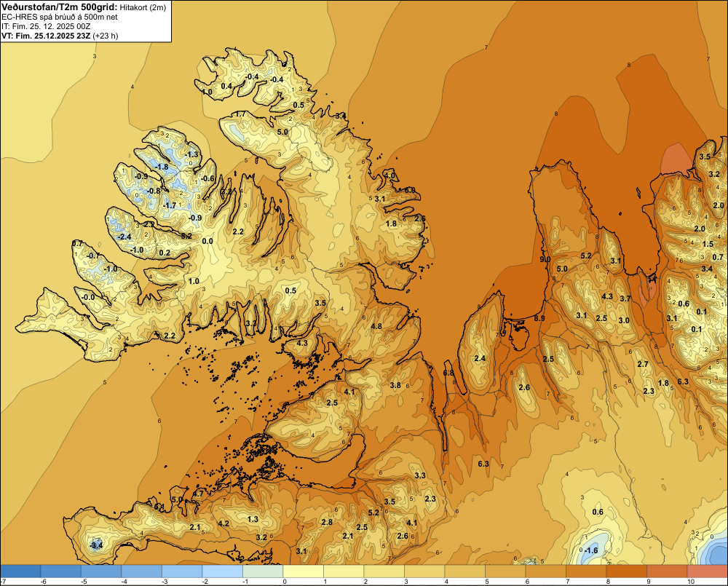Click the '2.8' temperature value on the map
This screenshot has width=728, height=586.
(327, 522)
